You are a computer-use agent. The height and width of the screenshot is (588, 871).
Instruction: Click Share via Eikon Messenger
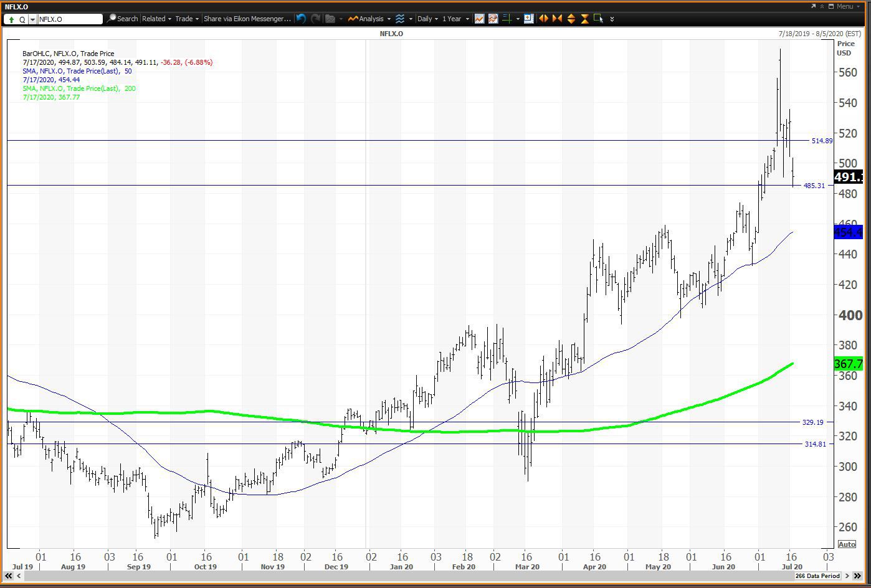click(x=247, y=19)
